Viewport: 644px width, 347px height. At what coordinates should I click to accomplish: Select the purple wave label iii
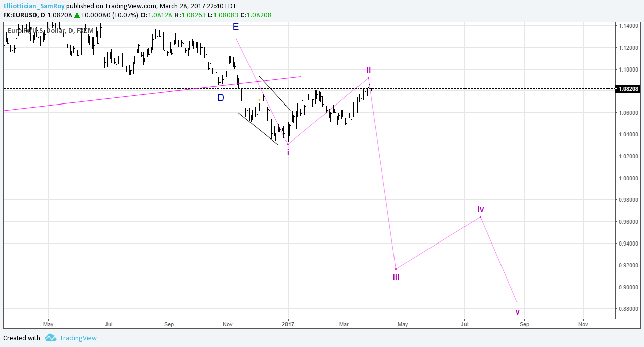point(396,277)
